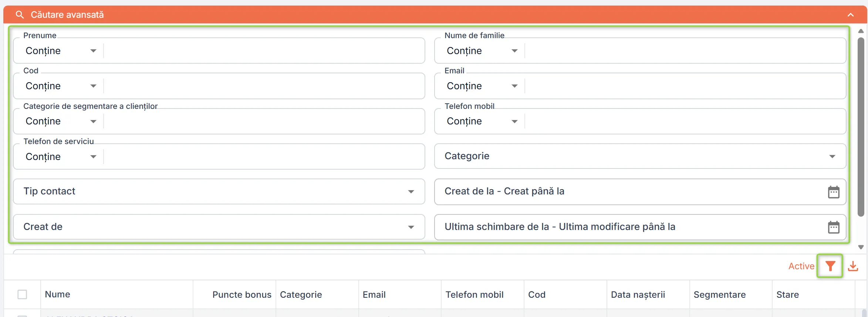Click the search panel scrollbar down arrow
This screenshot has width=868, height=317.
[x=861, y=247]
